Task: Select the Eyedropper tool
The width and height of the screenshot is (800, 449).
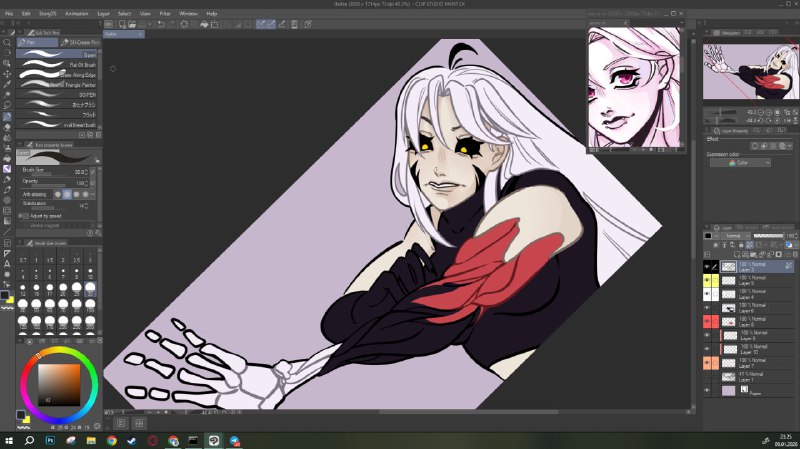Action: click(x=7, y=85)
